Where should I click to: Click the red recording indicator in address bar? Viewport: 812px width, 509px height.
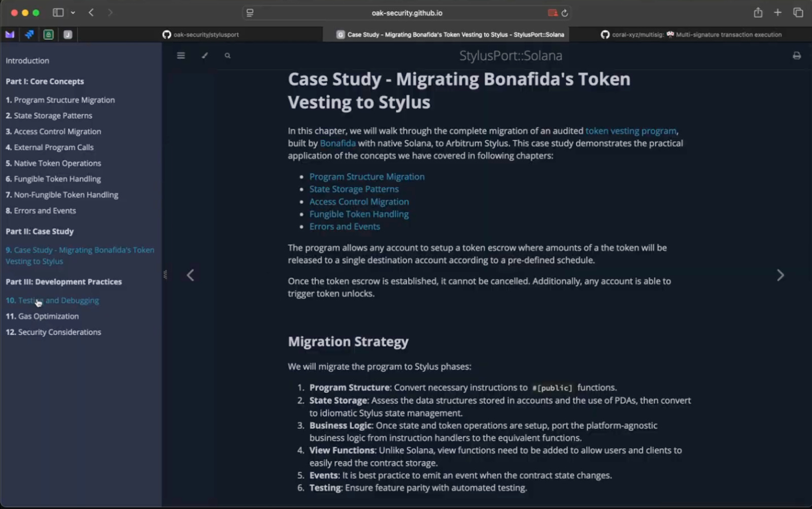click(x=552, y=13)
